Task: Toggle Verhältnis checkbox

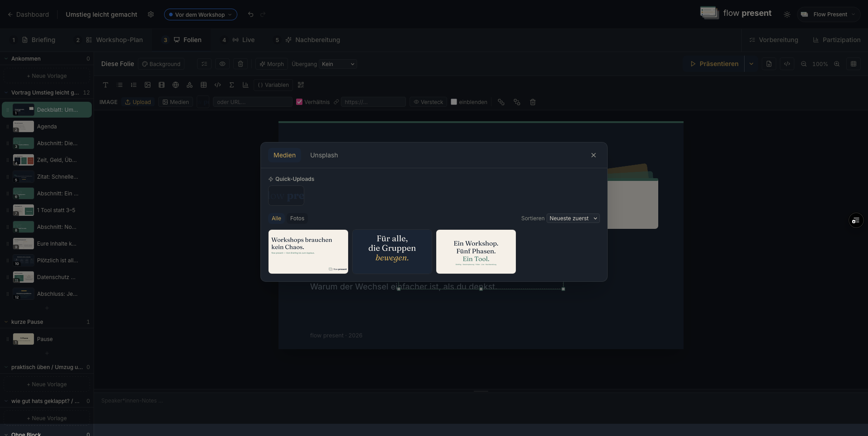Action: (299, 102)
